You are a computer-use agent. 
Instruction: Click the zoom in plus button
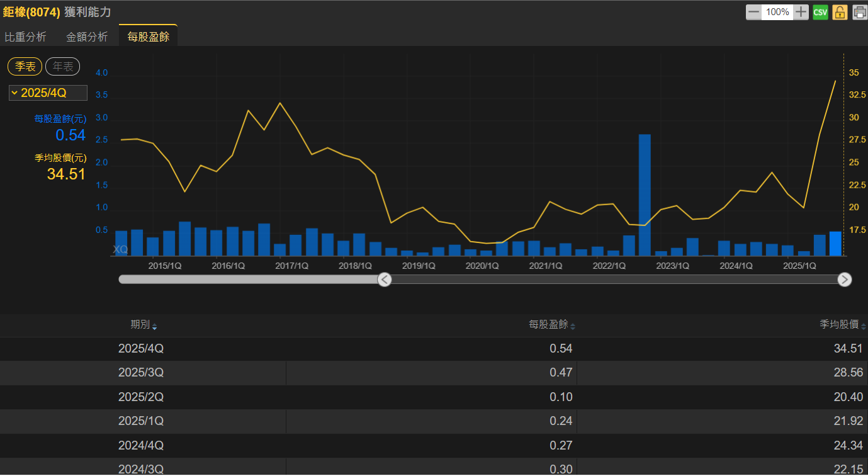[x=801, y=12]
